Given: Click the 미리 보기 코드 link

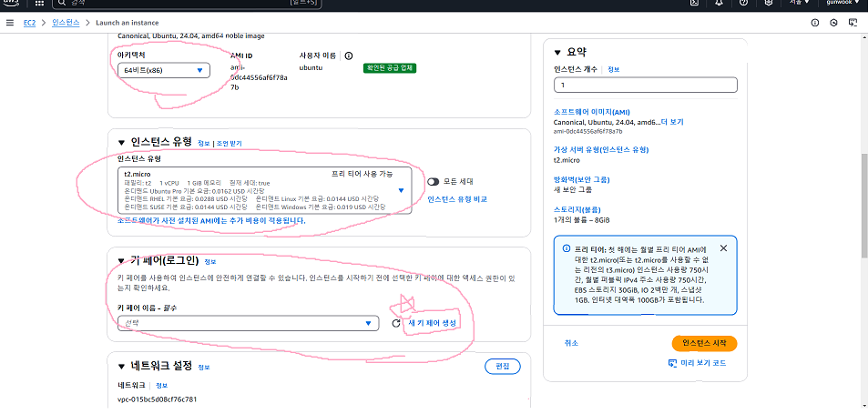Looking at the screenshot, I should point(703,363).
